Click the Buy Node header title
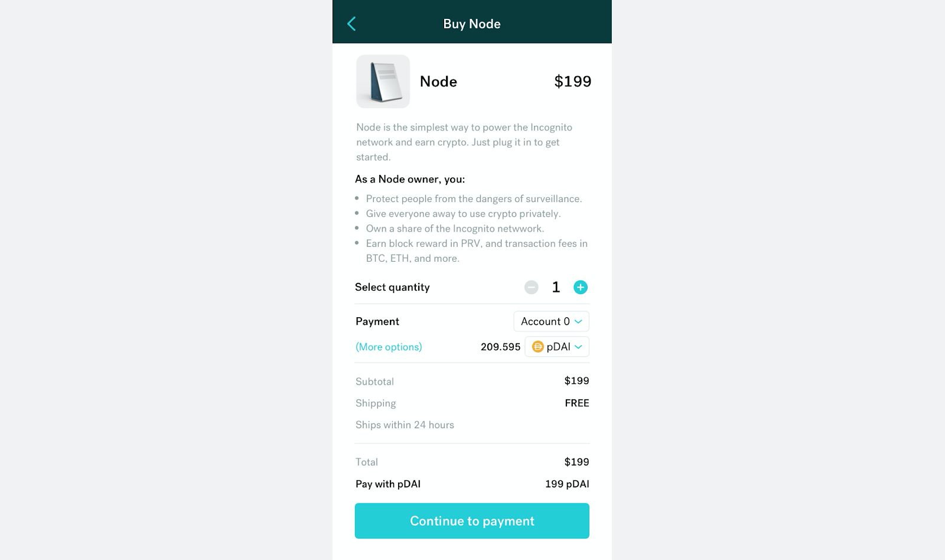The image size is (945, 560). pos(472,24)
